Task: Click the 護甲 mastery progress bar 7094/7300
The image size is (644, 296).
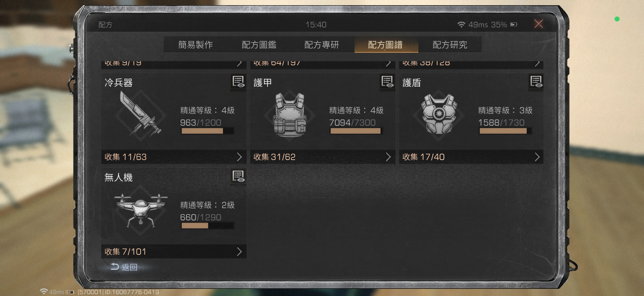Action: point(355,131)
